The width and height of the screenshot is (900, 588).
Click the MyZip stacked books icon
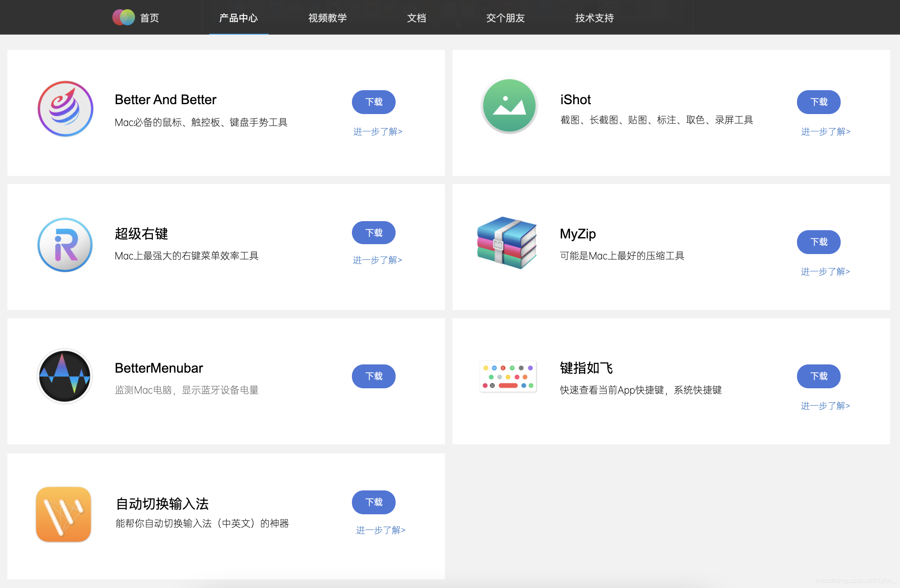(507, 243)
